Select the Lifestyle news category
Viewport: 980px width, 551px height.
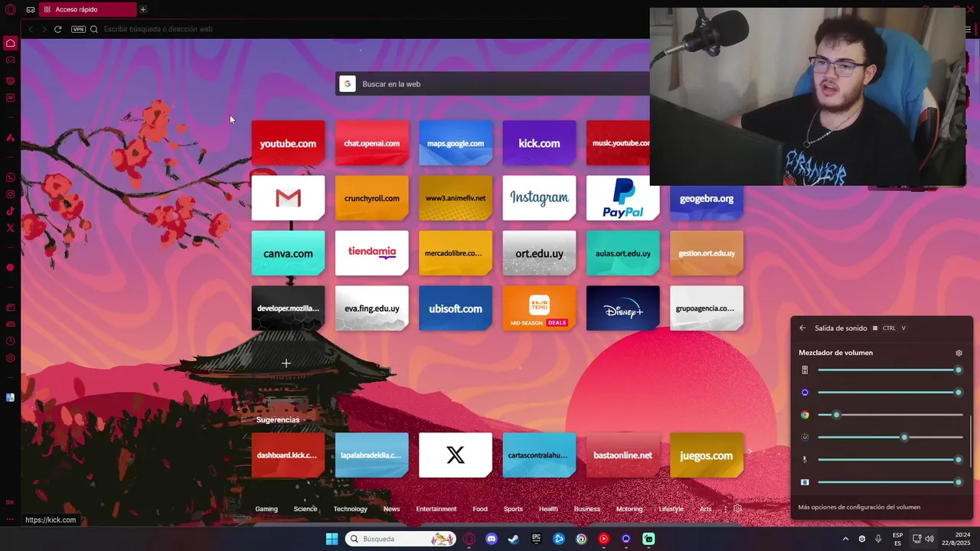pos(671,509)
